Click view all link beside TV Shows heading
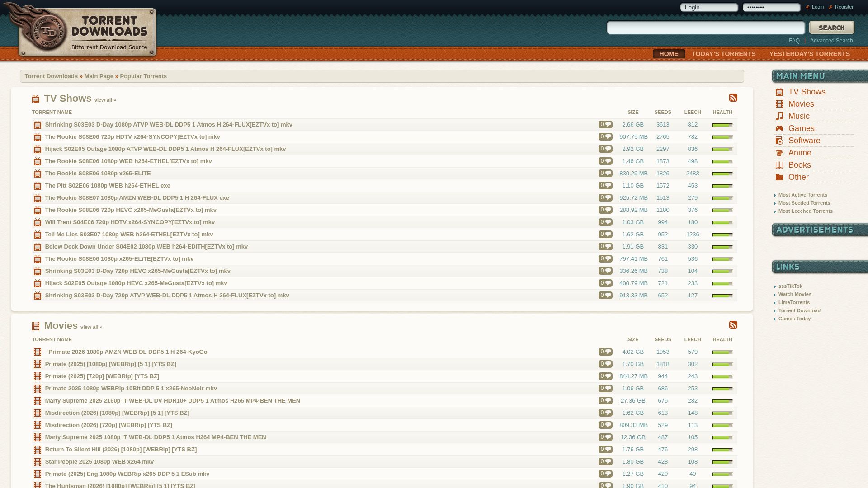The height and width of the screenshot is (488, 868). click(x=105, y=100)
